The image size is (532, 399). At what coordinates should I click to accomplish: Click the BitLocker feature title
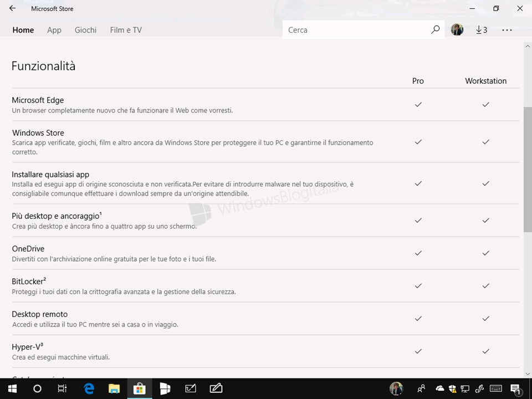(x=29, y=282)
